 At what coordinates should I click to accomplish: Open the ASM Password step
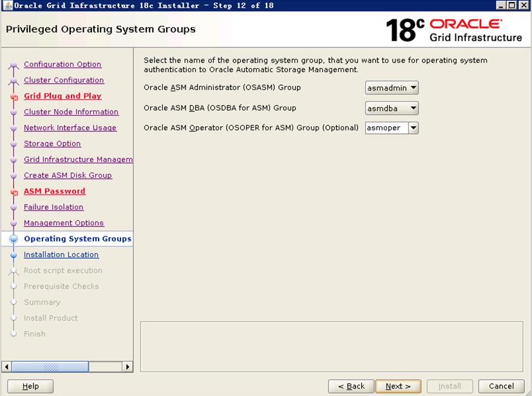click(x=55, y=191)
